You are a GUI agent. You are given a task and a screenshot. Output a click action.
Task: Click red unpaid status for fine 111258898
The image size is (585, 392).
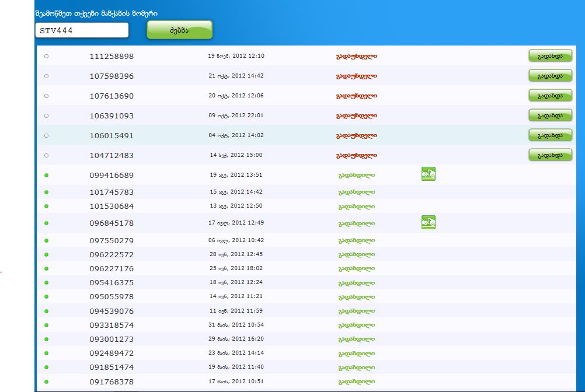click(x=357, y=56)
